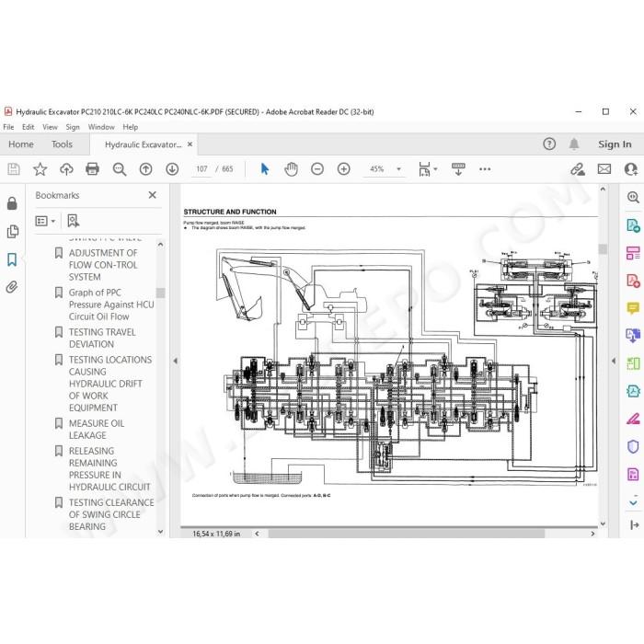The image size is (644, 644).
Task: Click the page number field 107
Action: [201, 168]
